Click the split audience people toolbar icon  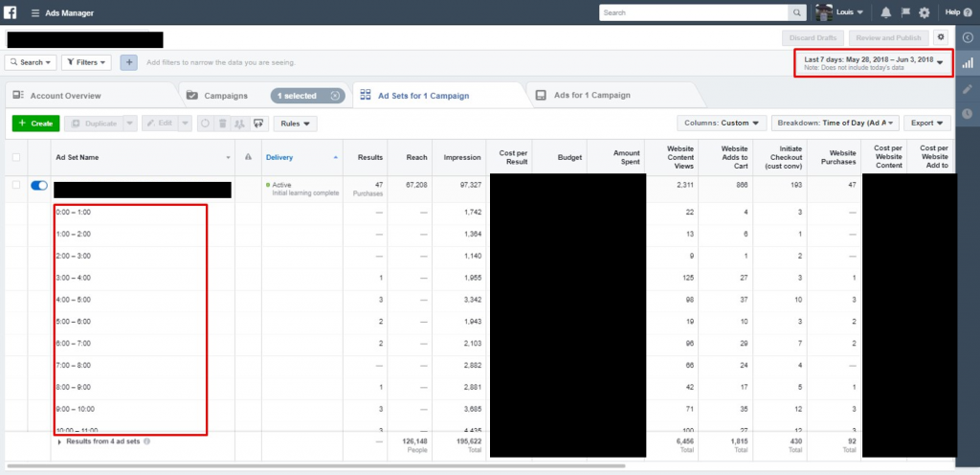point(239,124)
